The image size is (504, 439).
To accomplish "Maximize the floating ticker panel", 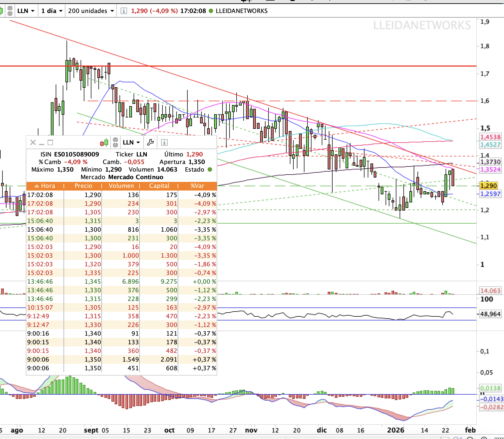I will [x=50, y=142].
